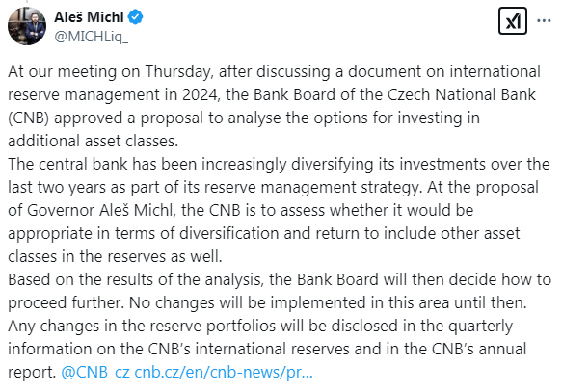Screen dimensions: 562x392
Task: Click the paragraph starting 'At our meeting'
Action: [274, 106]
